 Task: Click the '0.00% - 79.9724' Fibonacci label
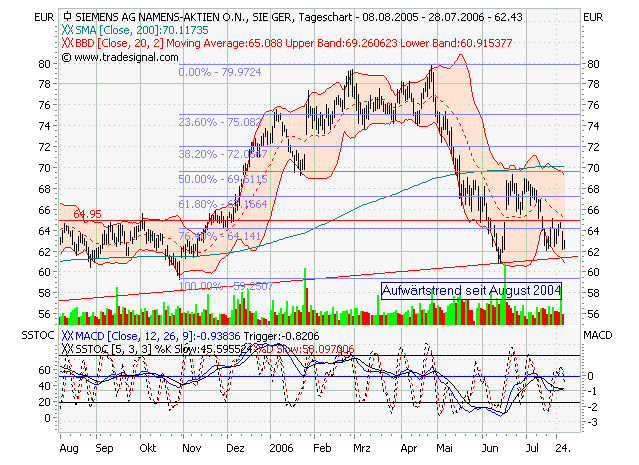tap(220, 72)
